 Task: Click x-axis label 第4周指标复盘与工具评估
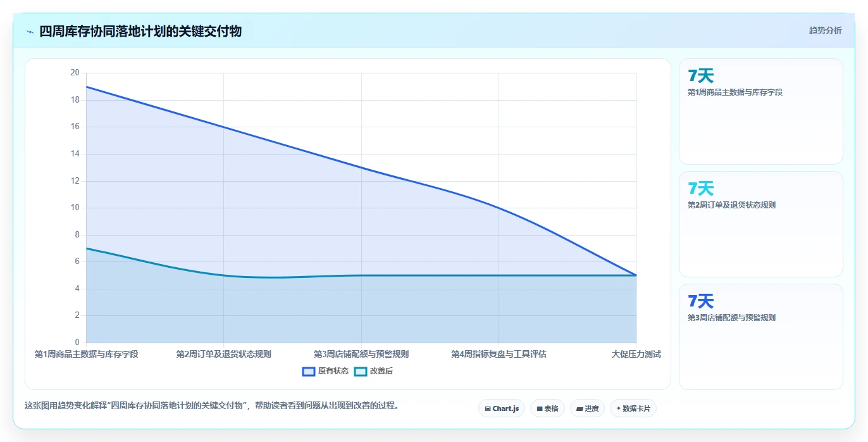pyautogui.click(x=499, y=354)
